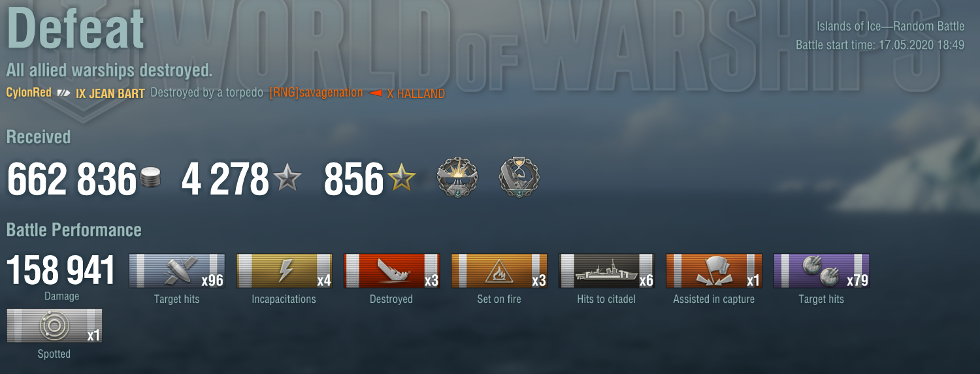Click the 158 941 damage value
Image resolution: width=980 pixels, height=374 pixels.
[61, 271]
